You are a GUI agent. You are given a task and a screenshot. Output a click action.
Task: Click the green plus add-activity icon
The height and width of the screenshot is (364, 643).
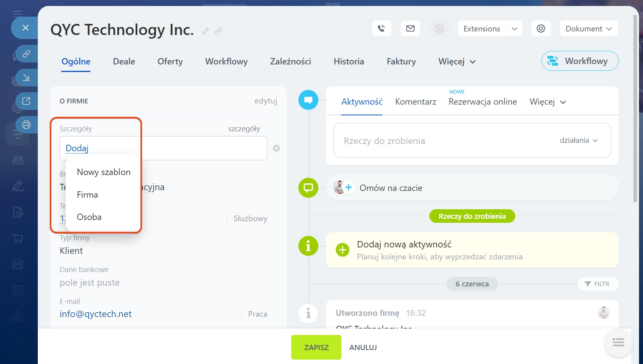342,250
